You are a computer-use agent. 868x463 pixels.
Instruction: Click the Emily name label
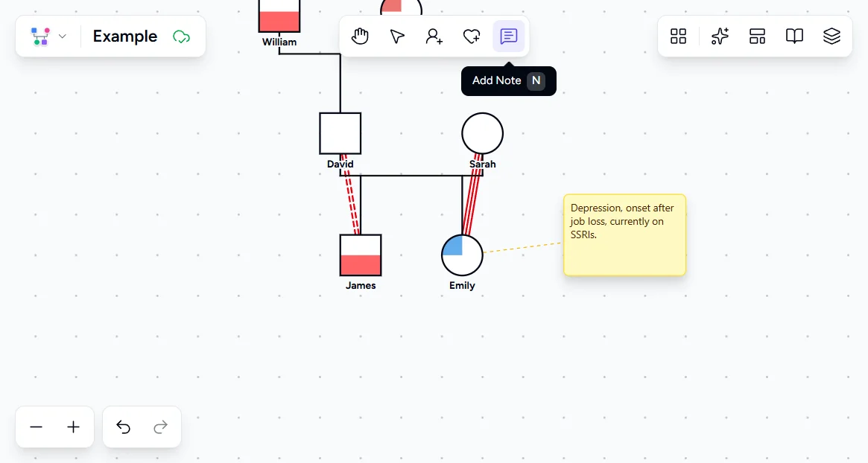point(462,285)
